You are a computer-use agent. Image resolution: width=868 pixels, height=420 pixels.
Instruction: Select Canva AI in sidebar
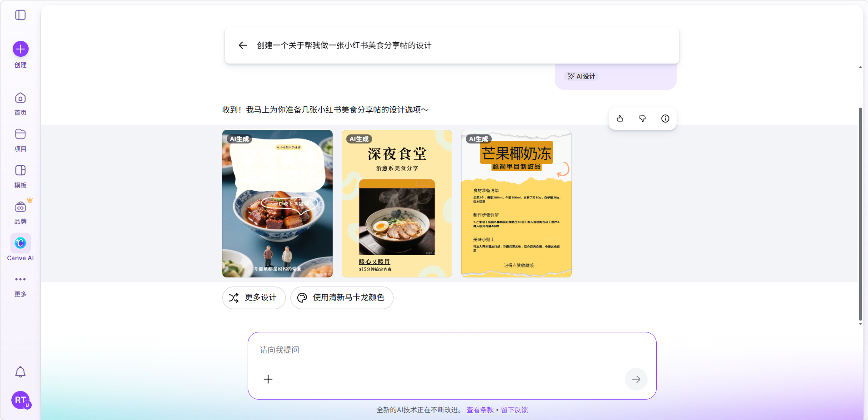click(20, 243)
